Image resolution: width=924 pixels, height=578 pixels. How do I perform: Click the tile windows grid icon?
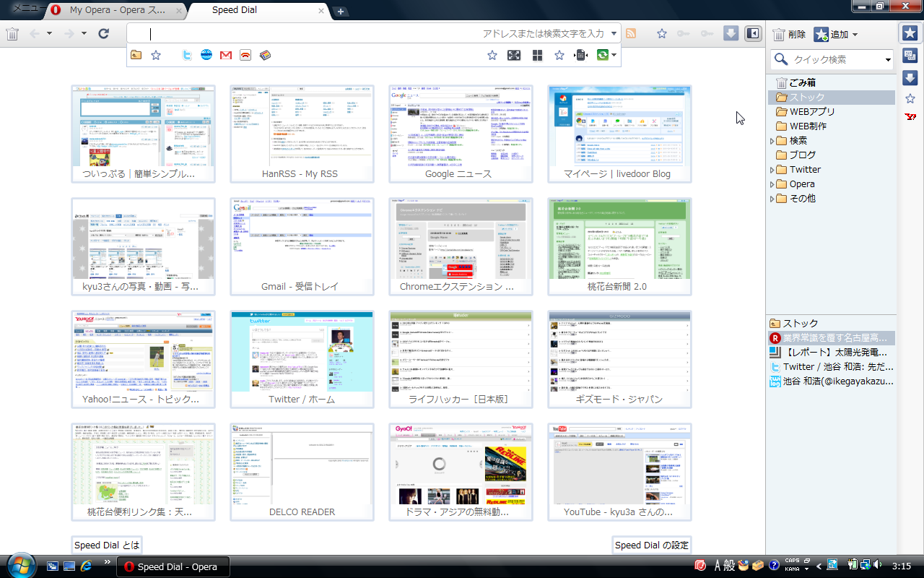(x=537, y=55)
